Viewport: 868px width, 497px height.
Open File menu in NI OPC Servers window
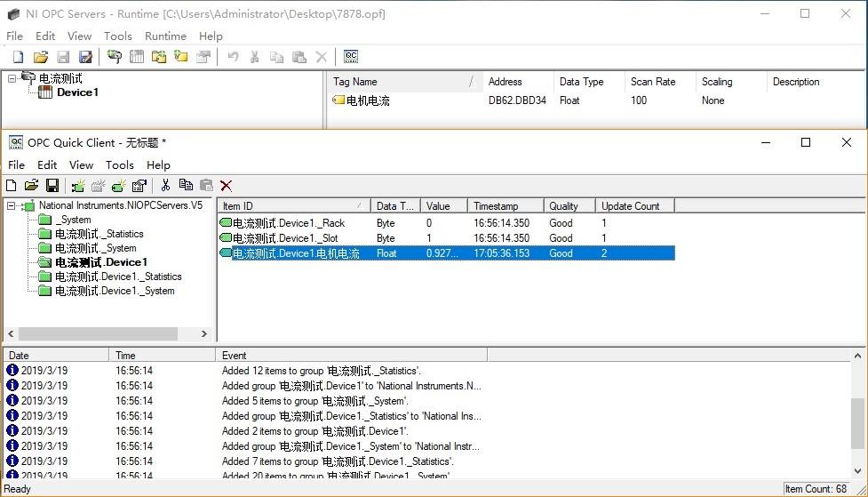click(x=14, y=36)
